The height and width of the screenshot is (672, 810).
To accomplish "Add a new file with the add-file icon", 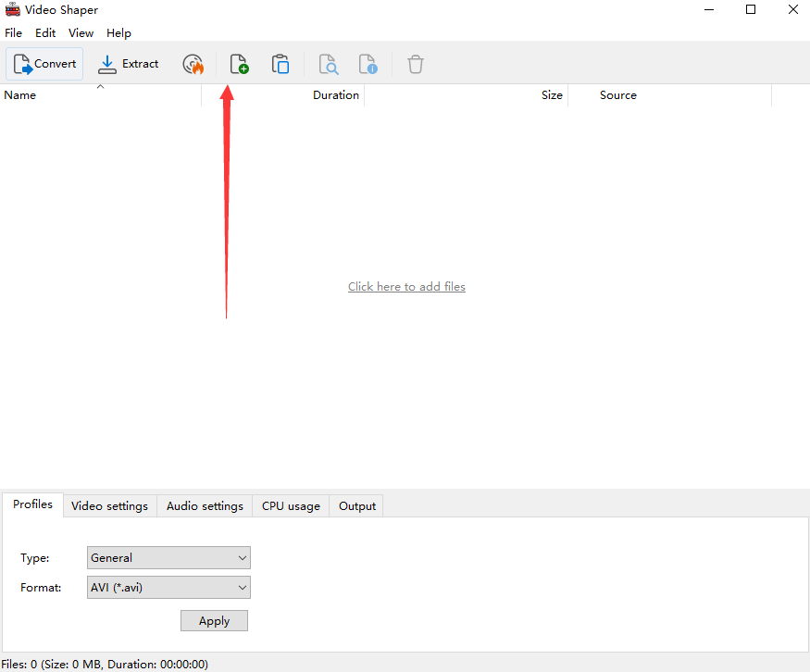I will [238, 63].
